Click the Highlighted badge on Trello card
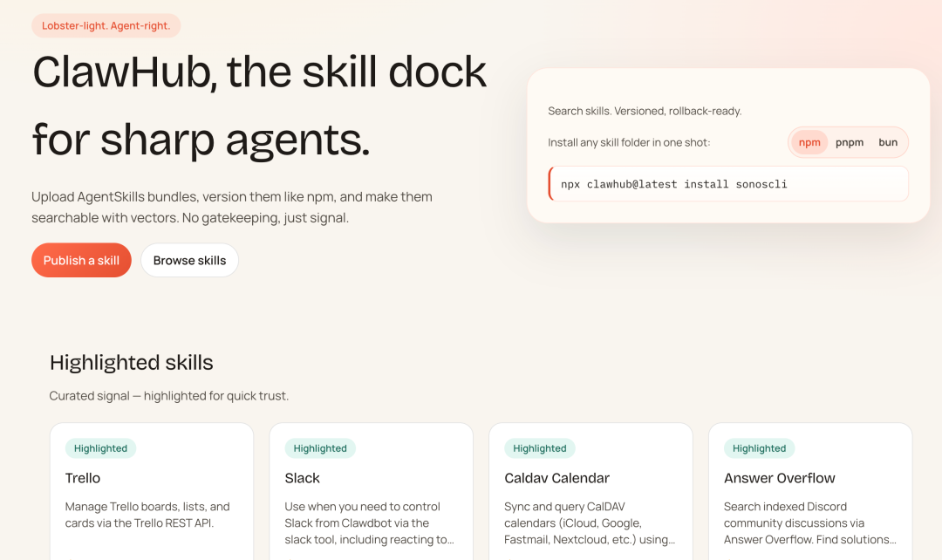This screenshot has height=560, width=942. pyautogui.click(x=100, y=448)
